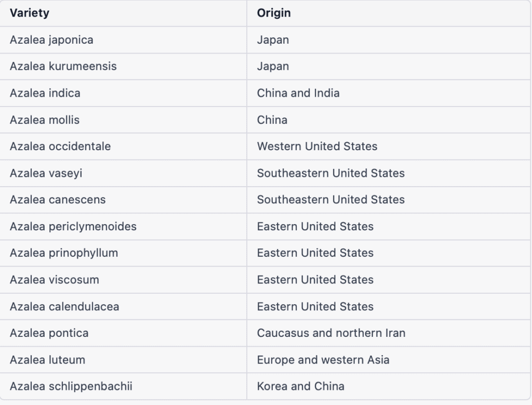The image size is (532, 405).
Task: Click the Korea and China cell
Action: (300, 386)
